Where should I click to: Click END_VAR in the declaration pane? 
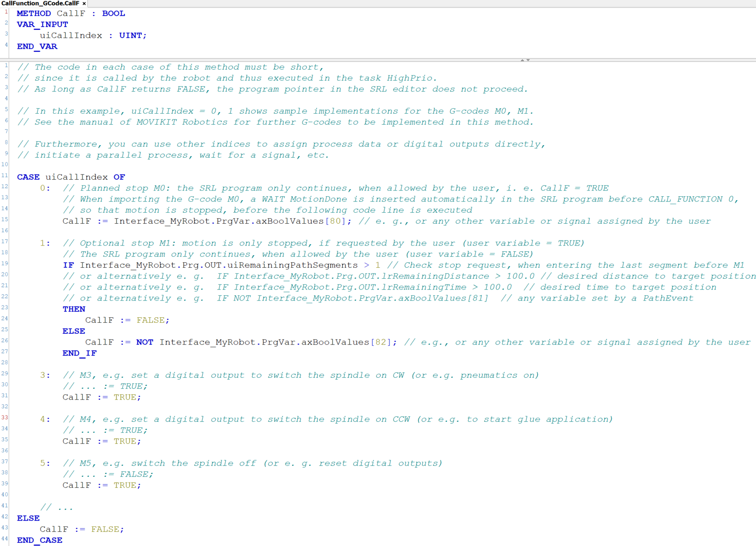37,47
